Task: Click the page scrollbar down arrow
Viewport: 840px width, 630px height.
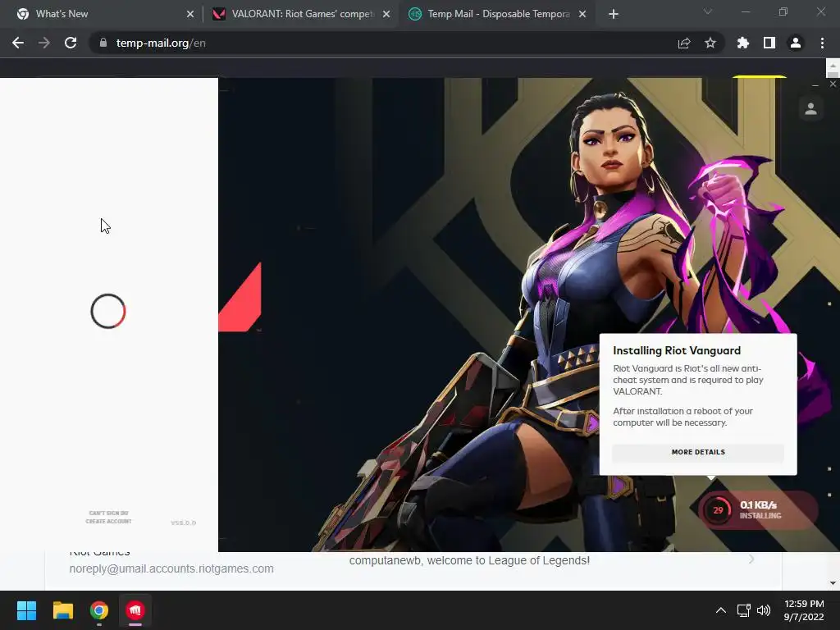Action: tap(833, 583)
